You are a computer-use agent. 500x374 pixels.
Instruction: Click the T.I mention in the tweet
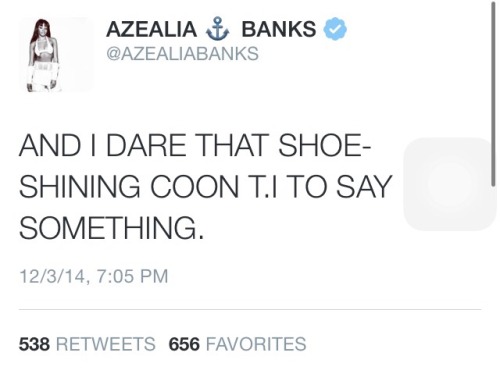tap(263, 186)
